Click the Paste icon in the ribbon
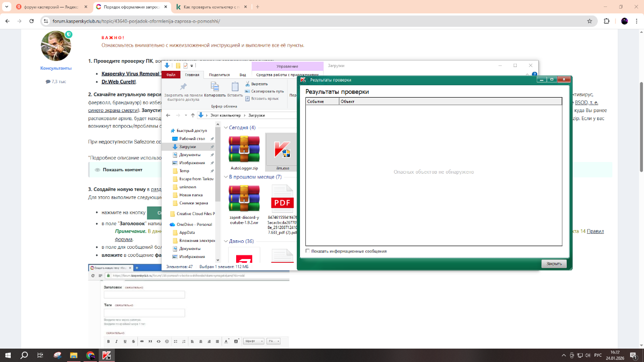The height and width of the screenshot is (362, 644). click(x=235, y=87)
